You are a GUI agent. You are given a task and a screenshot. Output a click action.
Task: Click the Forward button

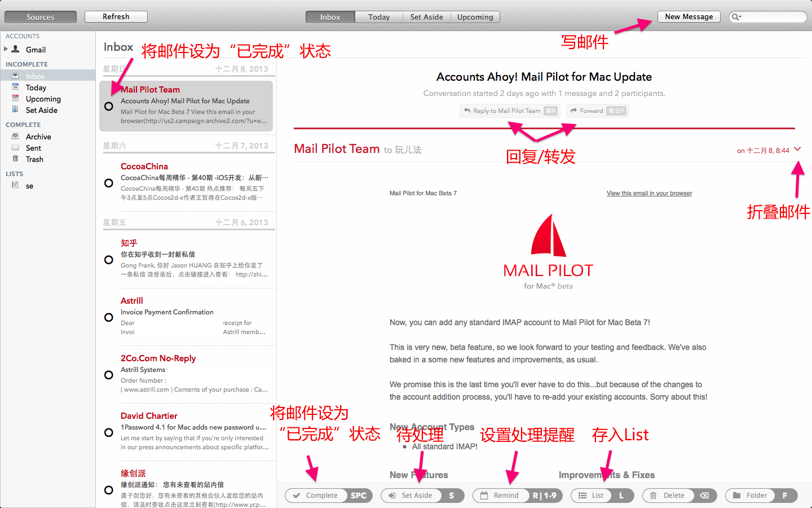598,111
